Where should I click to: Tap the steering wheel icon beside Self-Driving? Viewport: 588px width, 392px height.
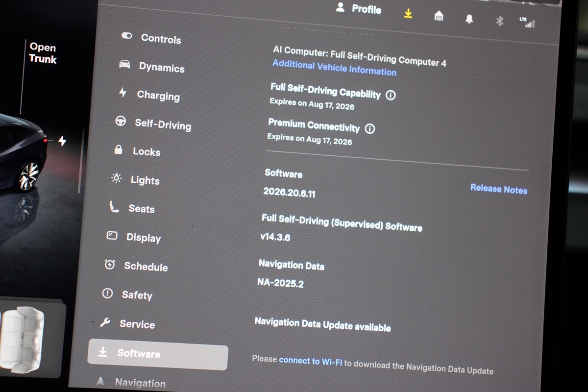pyautogui.click(x=121, y=122)
